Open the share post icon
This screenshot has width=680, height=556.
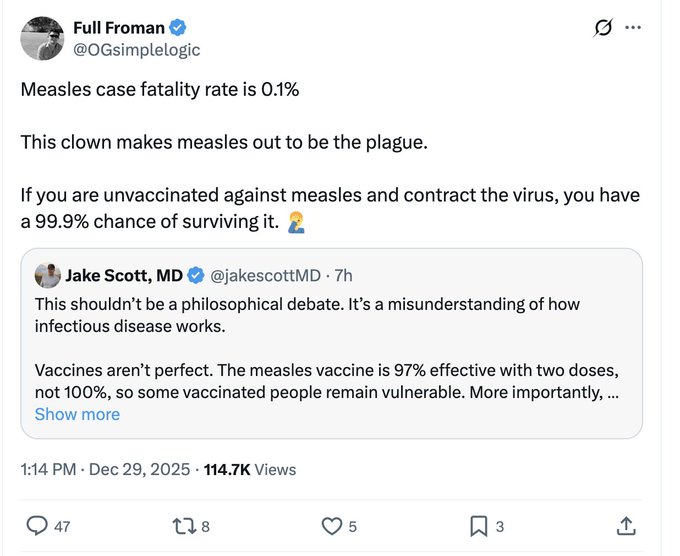tap(626, 525)
